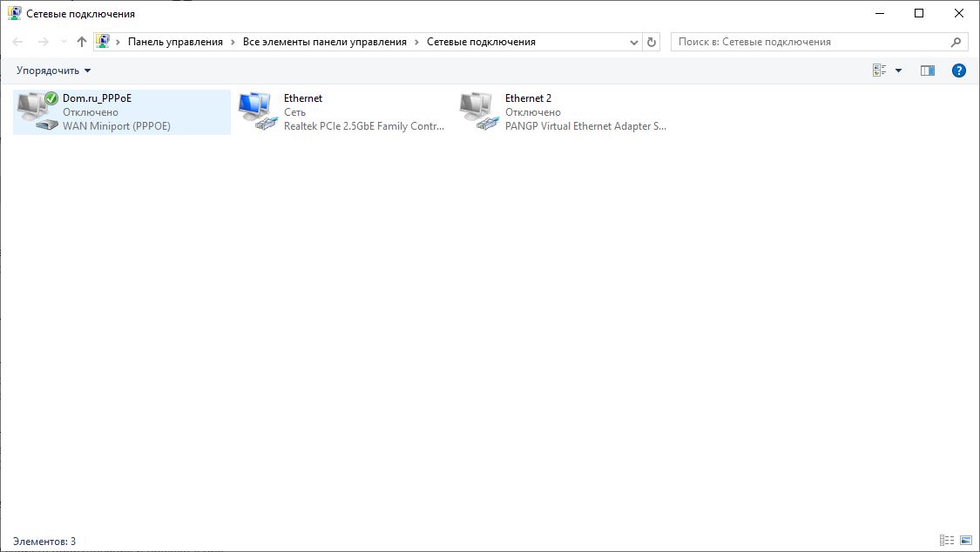The image size is (980, 552).
Task: Select the Dom.ru_PPPoE connection icon
Action: (37, 111)
